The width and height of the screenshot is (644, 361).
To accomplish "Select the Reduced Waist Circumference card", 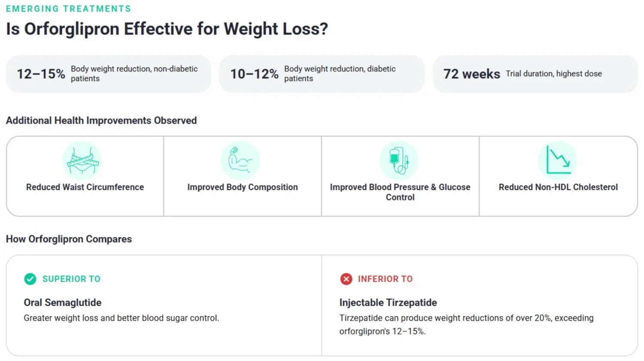I will 85,176.
